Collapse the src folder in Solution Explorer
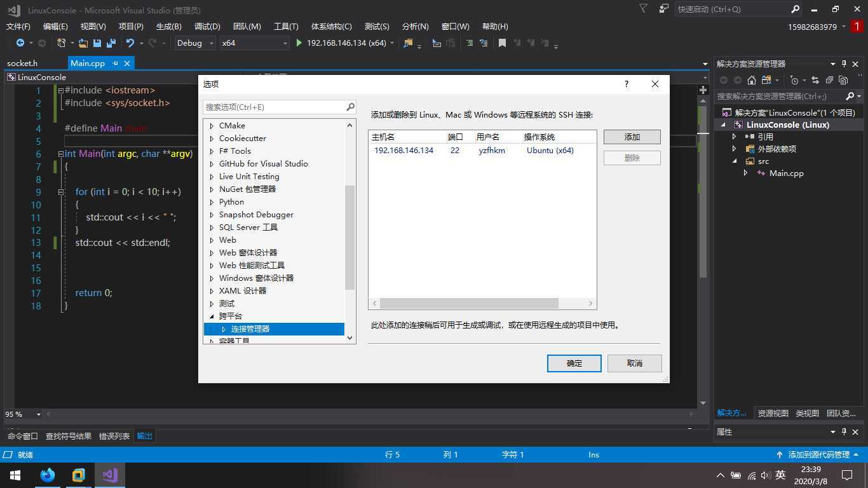The image size is (868, 488). 735,161
